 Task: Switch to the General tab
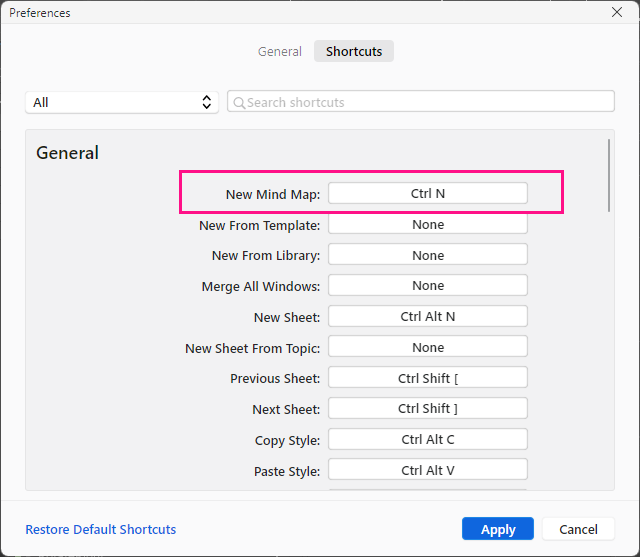pyautogui.click(x=280, y=51)
